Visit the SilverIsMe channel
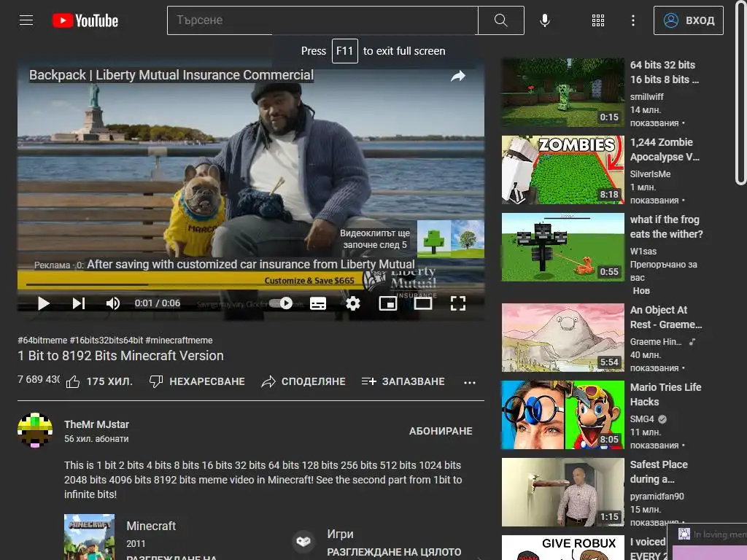The image size is (747, 560). point(650,174)
